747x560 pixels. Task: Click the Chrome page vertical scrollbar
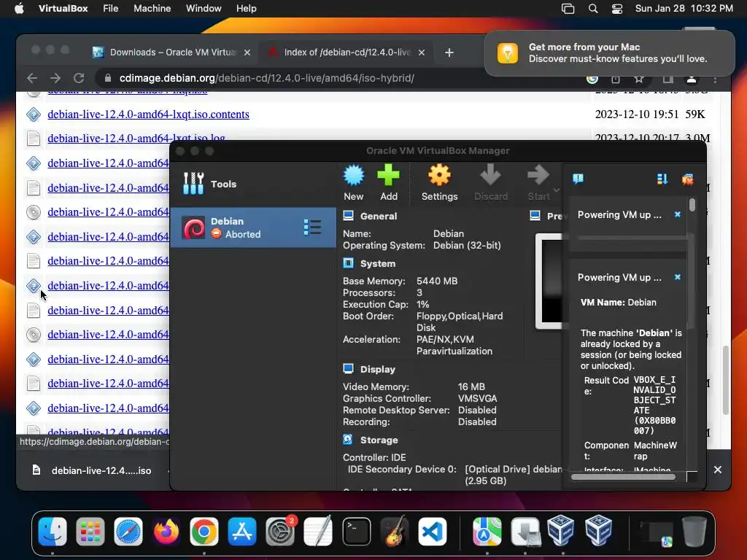[x=726, y=380]
